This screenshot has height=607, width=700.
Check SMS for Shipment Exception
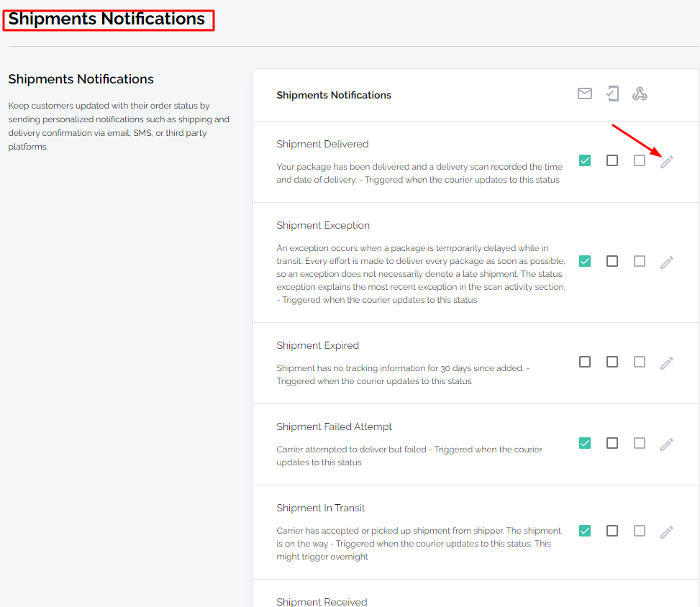pos(612,261)
